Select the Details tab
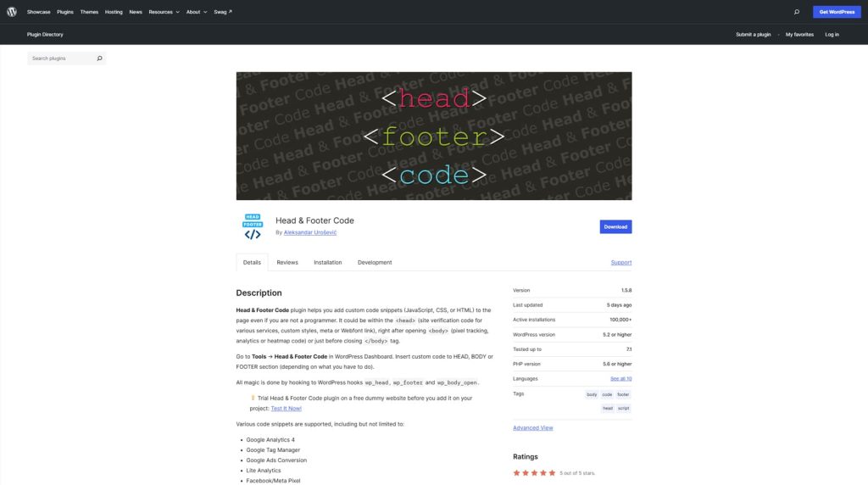Image resolution: width=868 pixels, height=485 pixels. tap(252, 263)
